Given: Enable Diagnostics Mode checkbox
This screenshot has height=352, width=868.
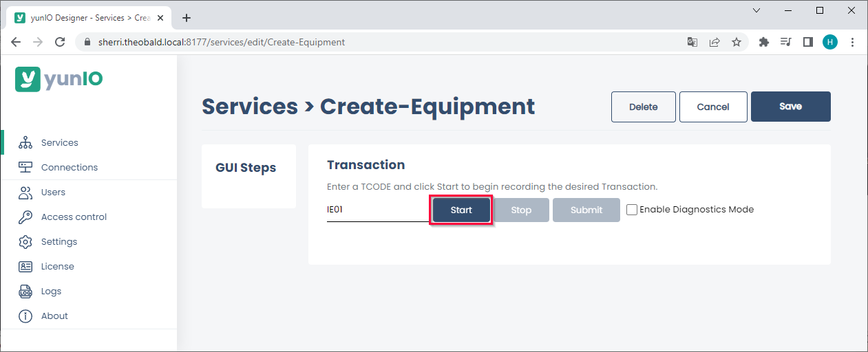Looking at the screenshot, I should click(632, 210).
